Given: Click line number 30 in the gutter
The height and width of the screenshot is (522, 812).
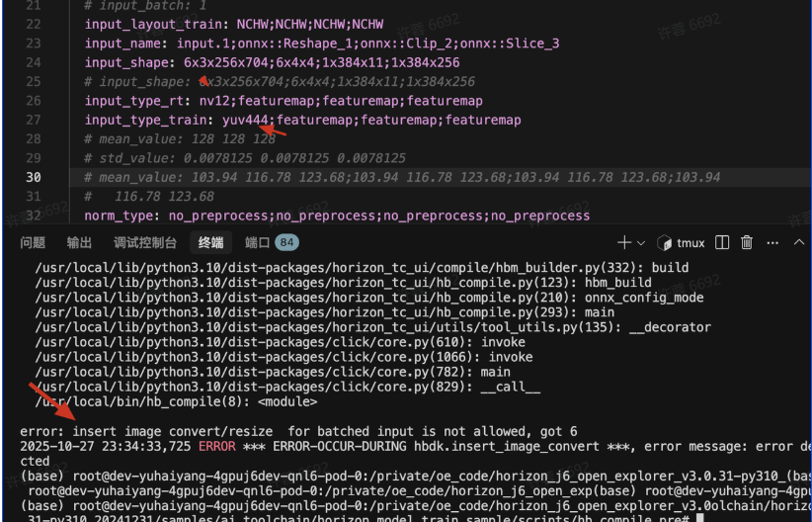Looking at the screenshot, I should 34,177.
